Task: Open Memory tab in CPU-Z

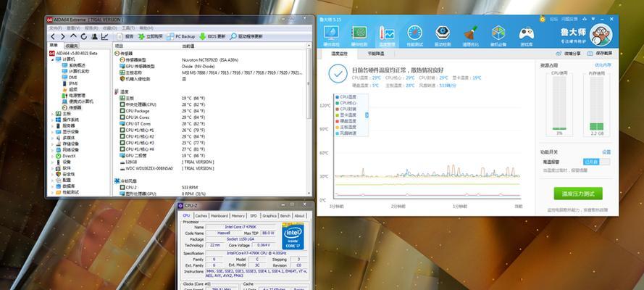Action: tap(238, 215)
